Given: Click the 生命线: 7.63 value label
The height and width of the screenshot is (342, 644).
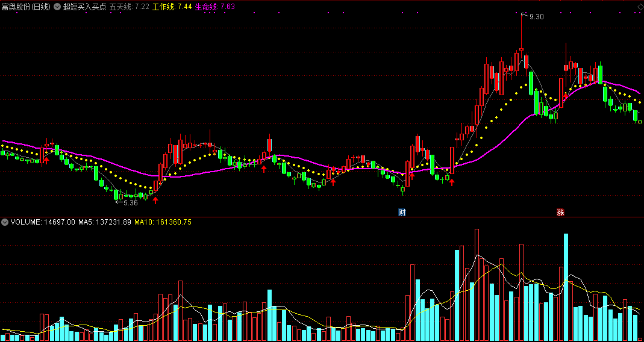Looking at the screenshot, I should pos(215,7).
